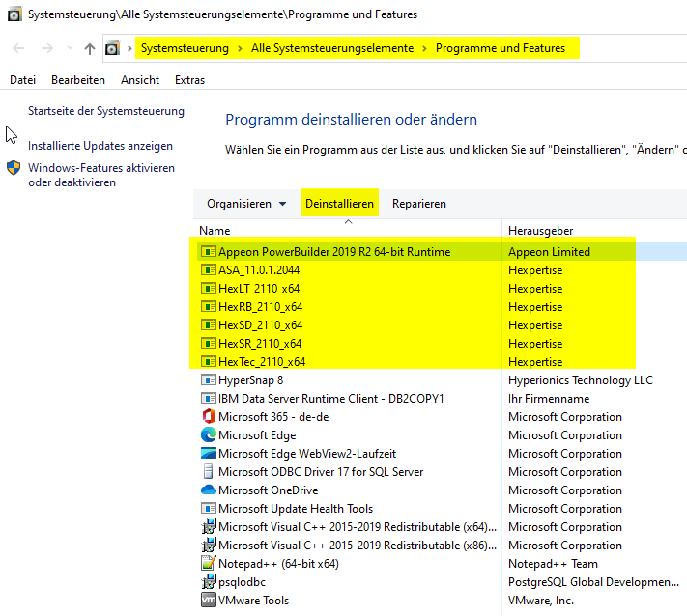Click the Reparieren button
Viewport: 687px width, 616px height.
419,204
